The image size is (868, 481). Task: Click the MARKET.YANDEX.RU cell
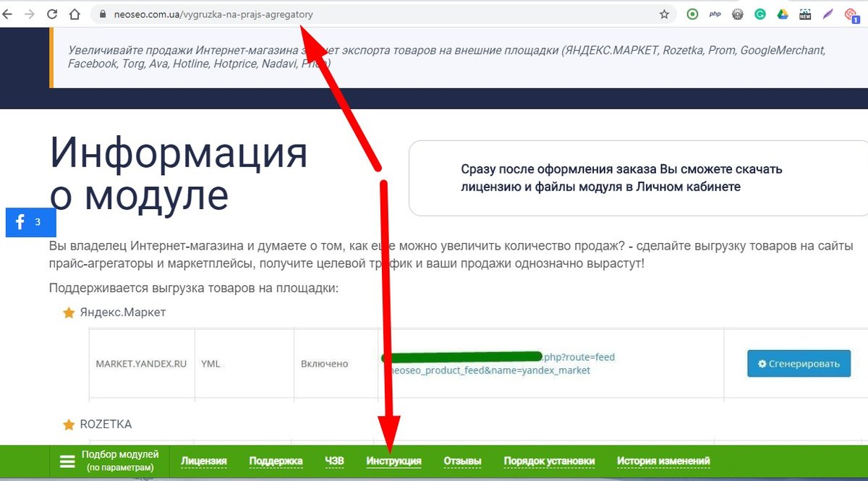141,363
